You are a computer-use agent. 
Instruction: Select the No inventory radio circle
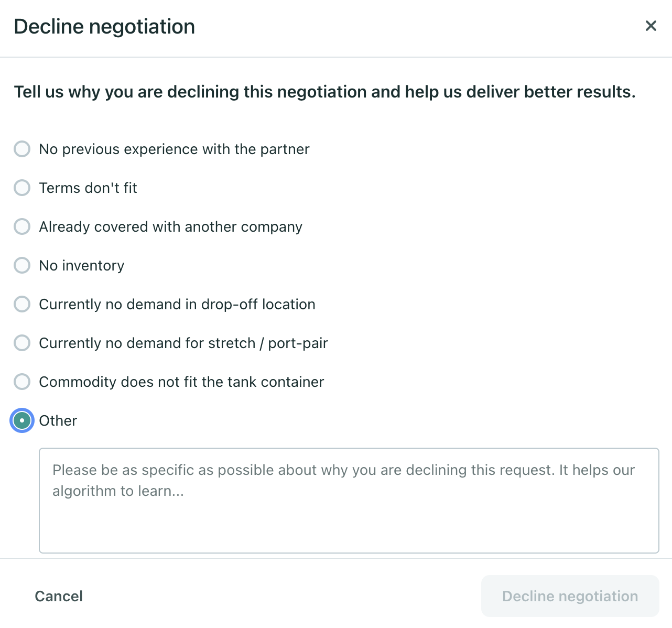[22, 265]
